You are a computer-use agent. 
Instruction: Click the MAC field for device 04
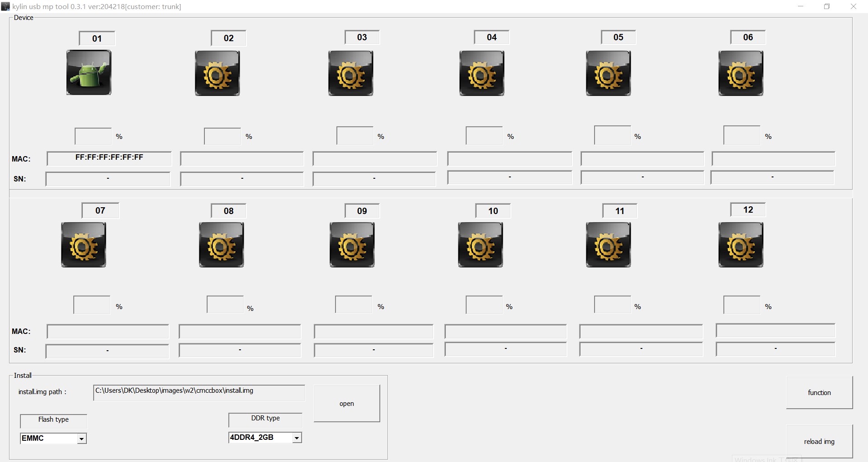tap(509, 159)
